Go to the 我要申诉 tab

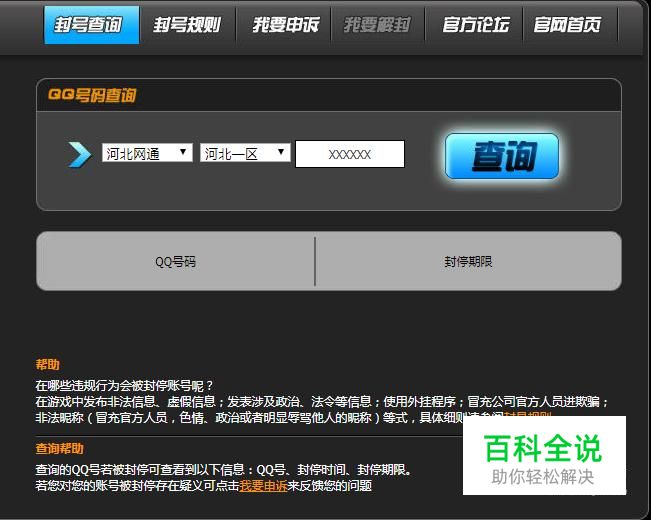tap(286, 25)
